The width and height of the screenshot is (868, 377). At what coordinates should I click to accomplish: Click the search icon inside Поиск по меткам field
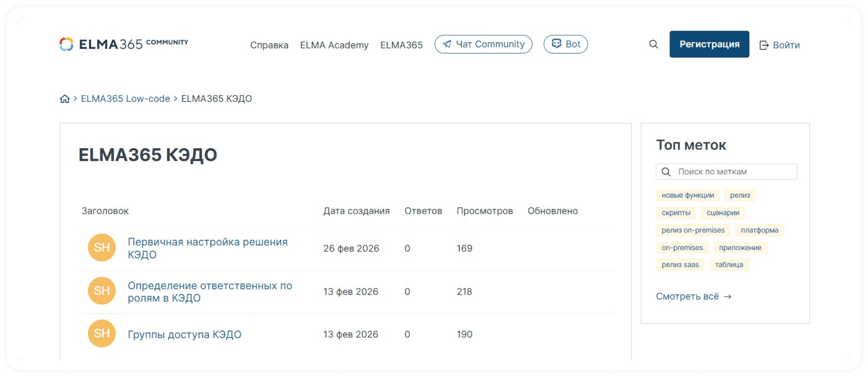coord(666,172)
